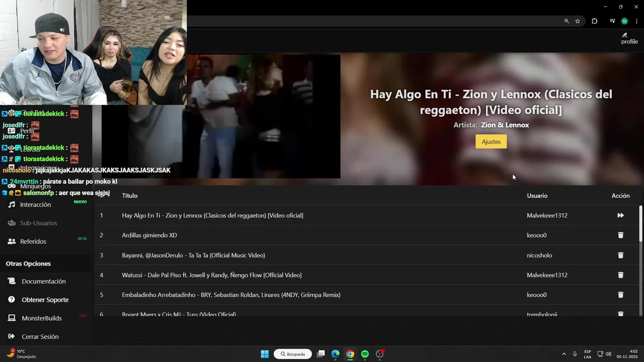Click the Bayanni Ta Ta Ta title
This screenshot has width=644, height=362.
point(193,255)
